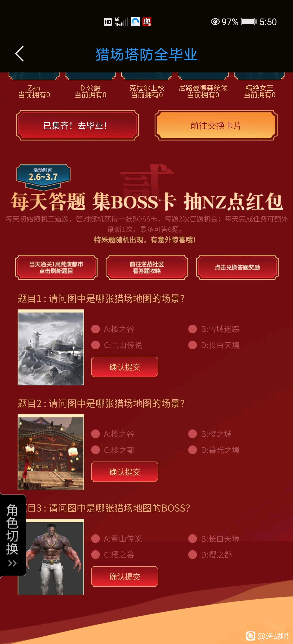Expand the 角色切换 side panel
The image size is (293, 644).
click(x=12, y=535)
